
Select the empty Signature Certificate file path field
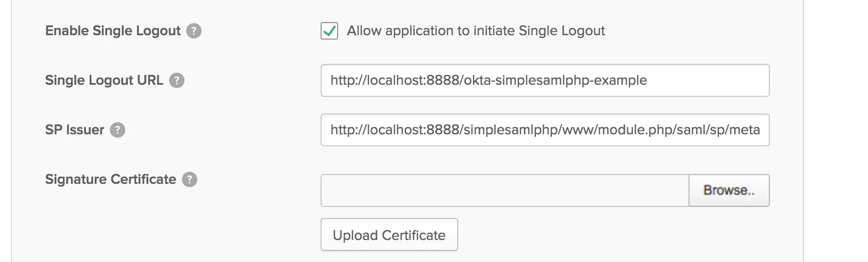tap(504, 190)
